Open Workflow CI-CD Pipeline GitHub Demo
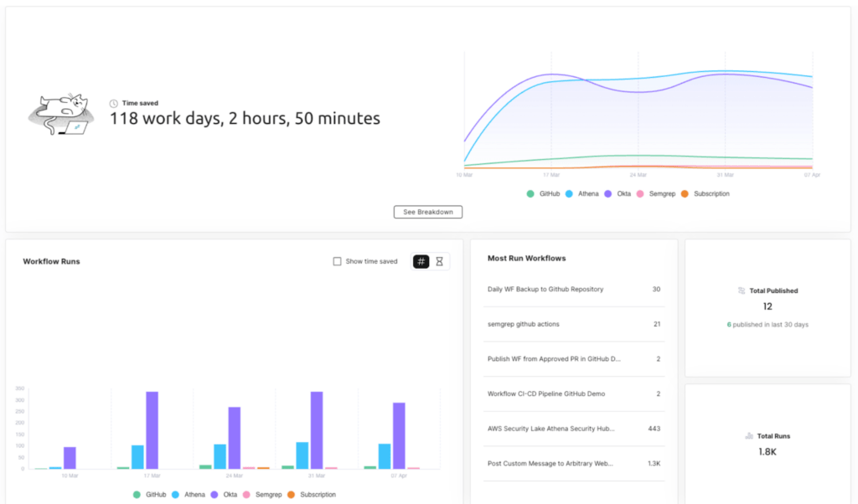The image size is (858, 504). 545,393
